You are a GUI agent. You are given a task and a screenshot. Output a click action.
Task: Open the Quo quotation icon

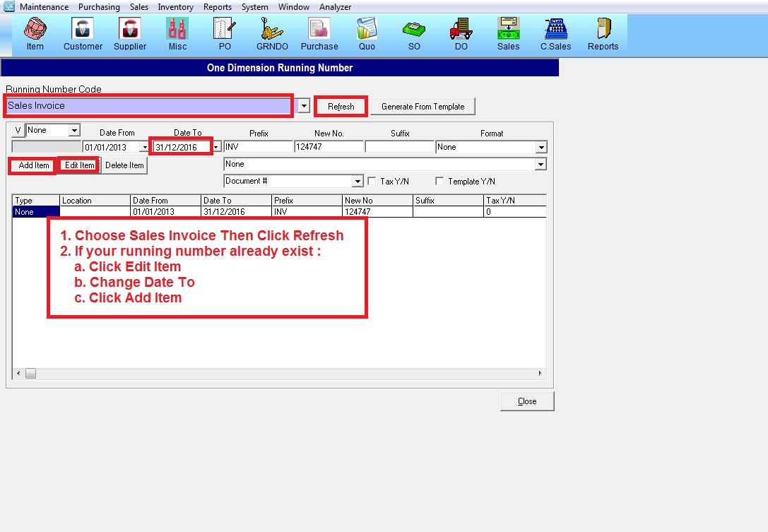367,34
